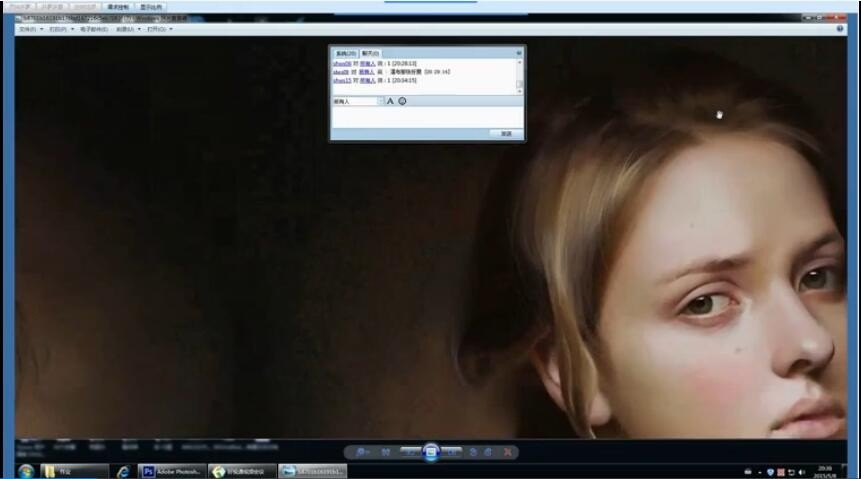The image size is (861, 479).
Task: Open the volume control in system tray
Action: click(802, 472)
